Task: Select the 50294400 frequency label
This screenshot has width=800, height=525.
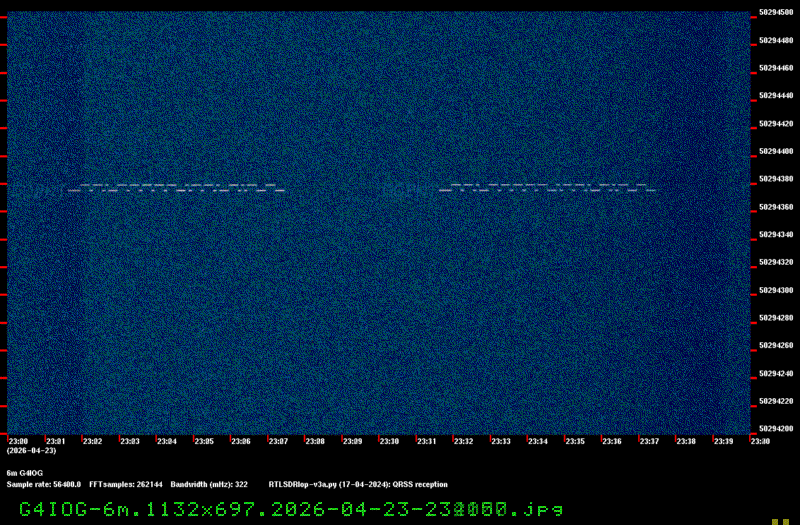Action: point(776,152)
